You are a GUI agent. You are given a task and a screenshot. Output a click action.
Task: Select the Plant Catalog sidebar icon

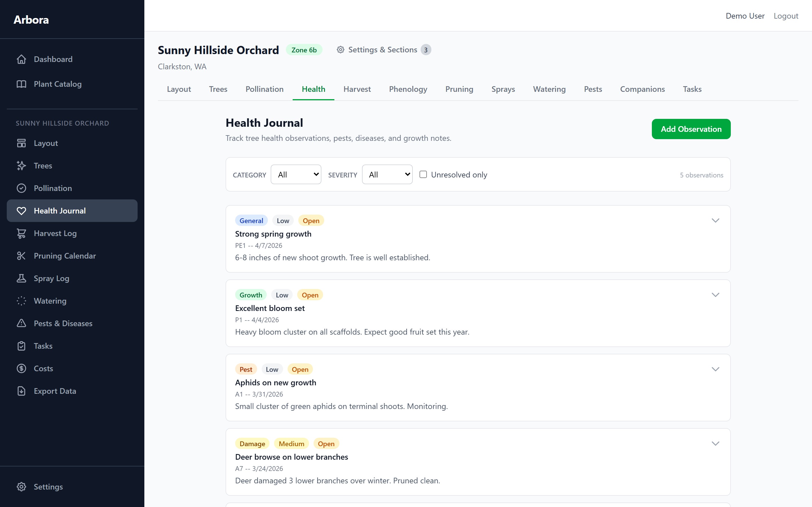click(21, 84)
